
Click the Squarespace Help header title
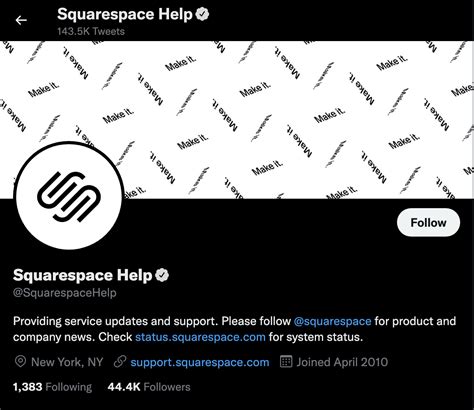tap(125, 14)
